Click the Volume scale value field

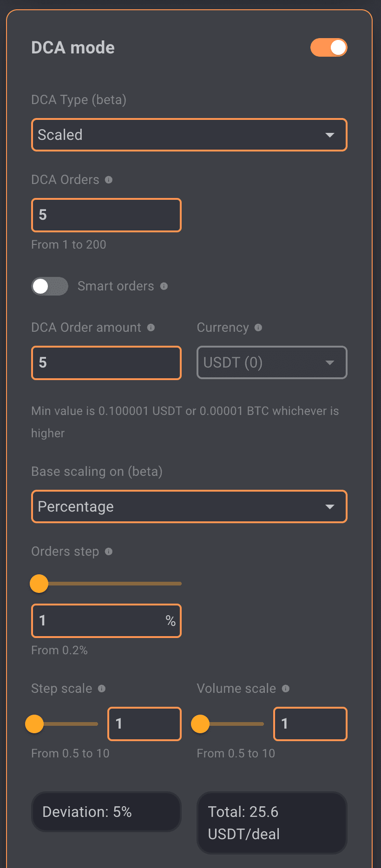click(310, 724)
